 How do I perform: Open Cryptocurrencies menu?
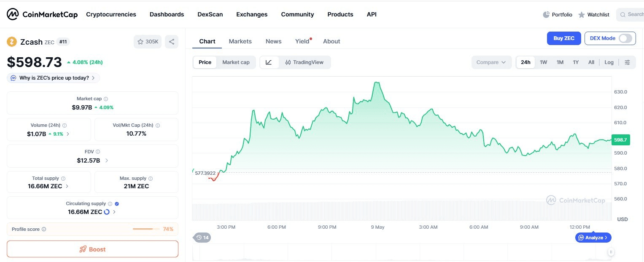[111, 14]
